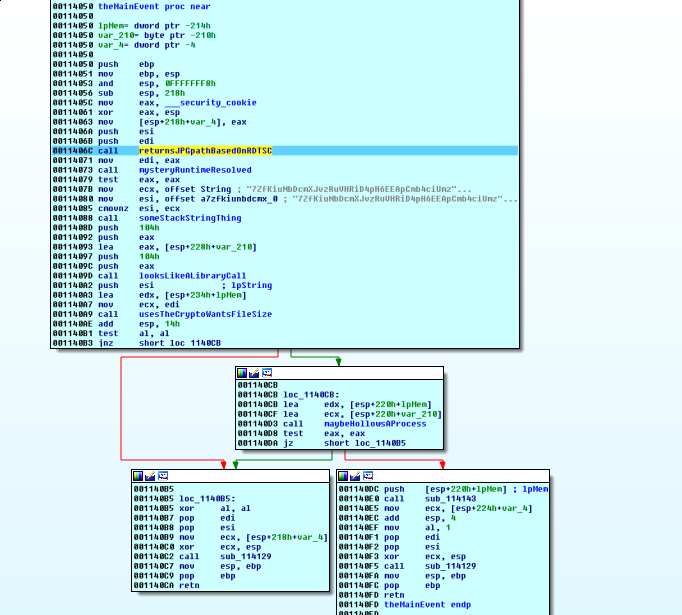
Task: Click 'mov al, 1' instruction
Action: (x=417, y=528)
